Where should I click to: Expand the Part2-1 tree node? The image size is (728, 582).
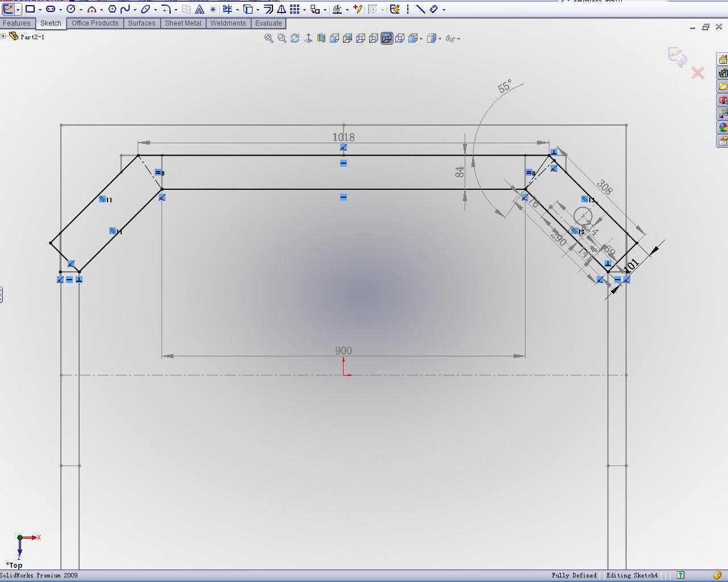pyautogui.click(x=3, y=36)
